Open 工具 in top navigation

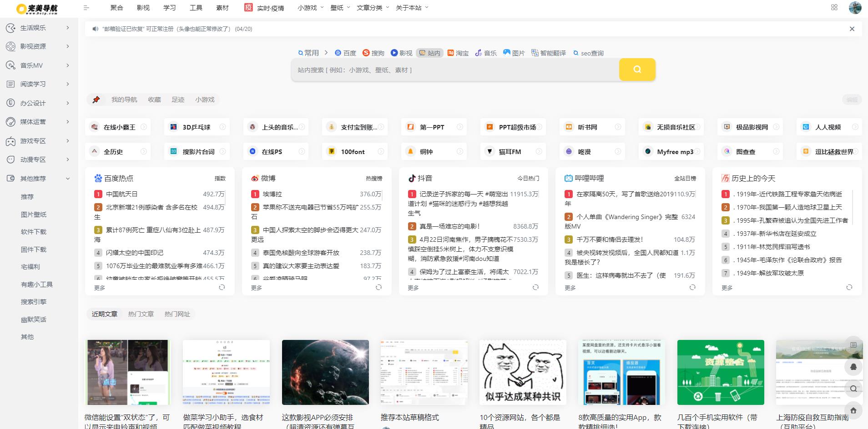[196, 8]
